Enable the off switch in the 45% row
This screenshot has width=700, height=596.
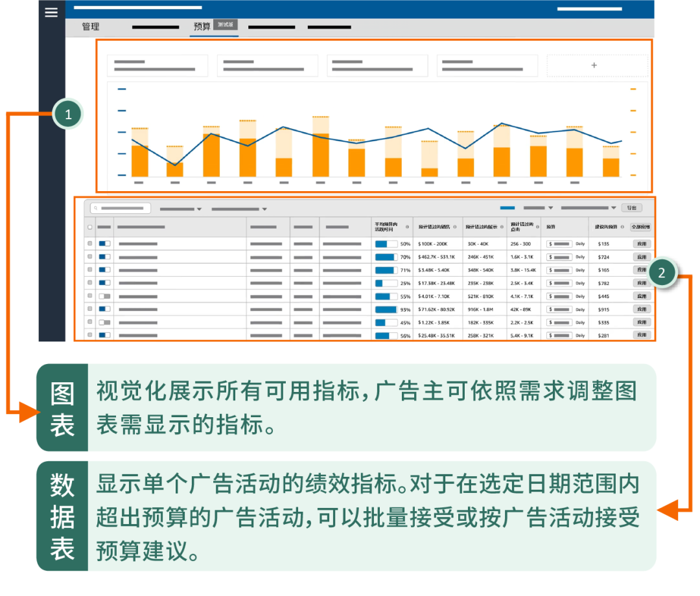point(104,322)
